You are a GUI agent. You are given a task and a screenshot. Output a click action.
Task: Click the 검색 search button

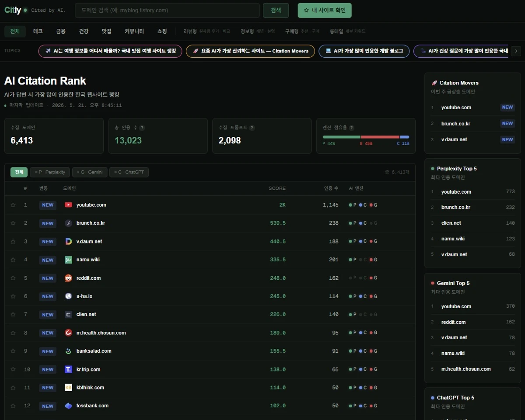[x=276, y=10]
